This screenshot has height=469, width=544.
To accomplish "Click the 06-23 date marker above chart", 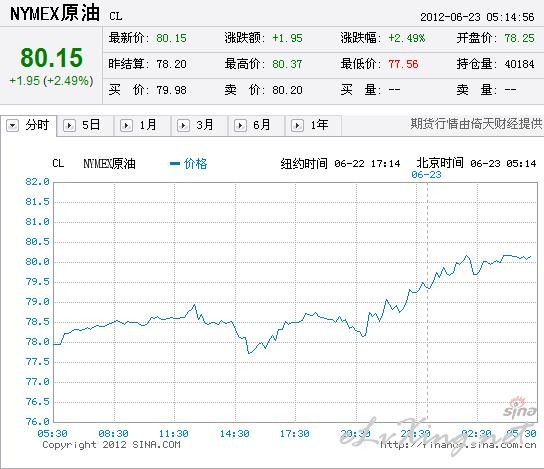I will click(x=426, y=174).
